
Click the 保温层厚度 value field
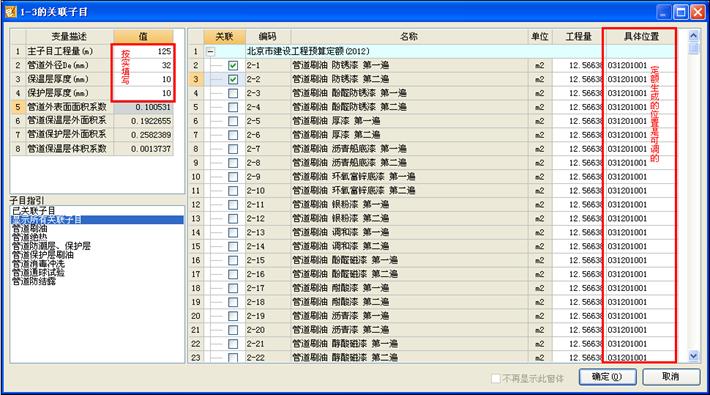pos(143,79)
